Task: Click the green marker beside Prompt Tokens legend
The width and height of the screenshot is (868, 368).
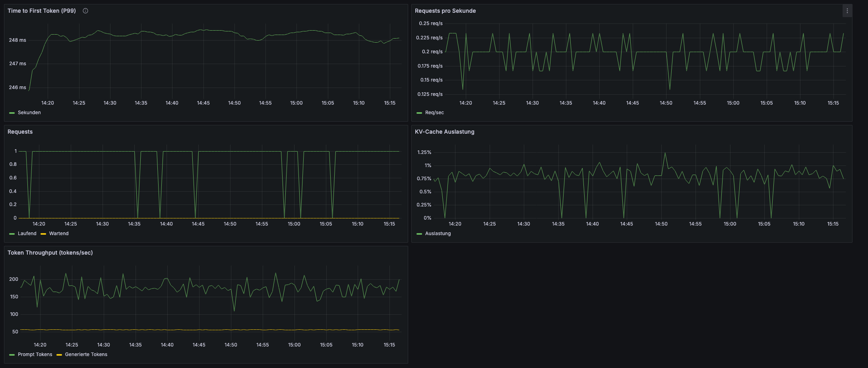Action: 12,354
